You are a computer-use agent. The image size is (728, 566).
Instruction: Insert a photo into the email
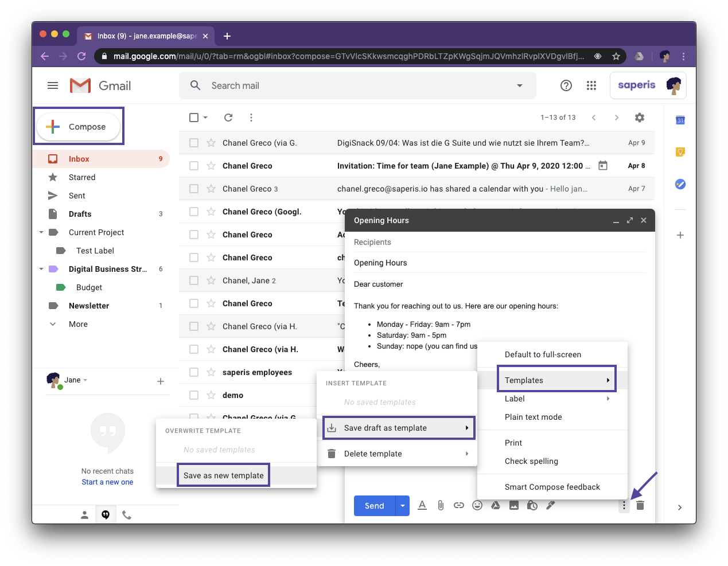point(514,505)
